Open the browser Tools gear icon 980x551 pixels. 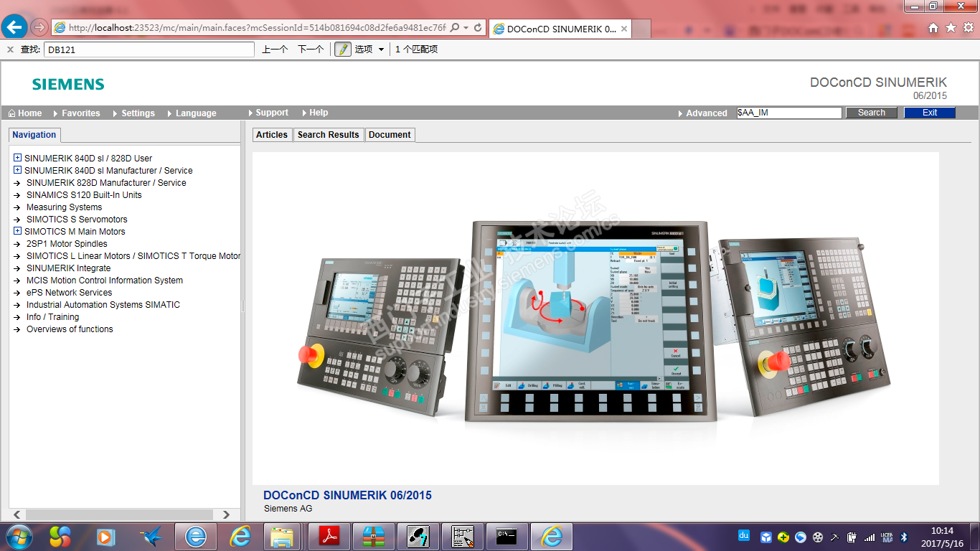[x=968, y=28]
